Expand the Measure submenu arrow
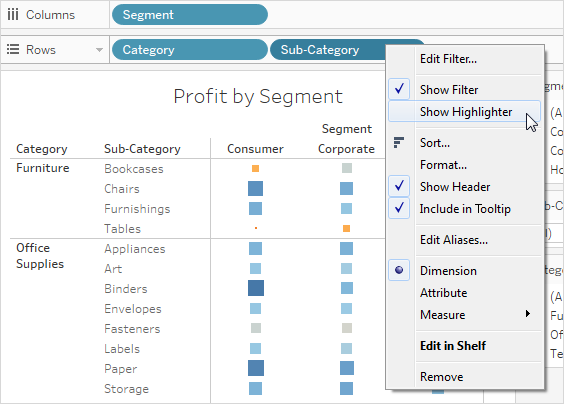Image resolution: width=564 pixels, height=404 pixels. click(x=528, y=314)
